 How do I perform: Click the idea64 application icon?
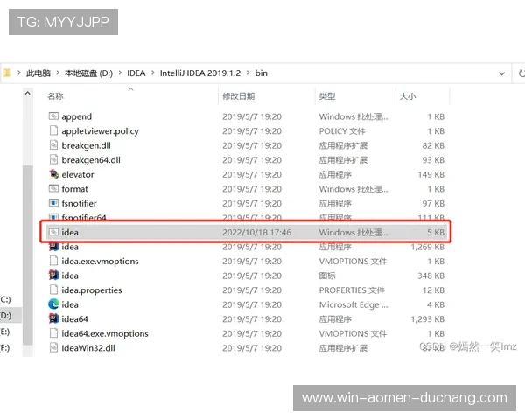point(53,318)
